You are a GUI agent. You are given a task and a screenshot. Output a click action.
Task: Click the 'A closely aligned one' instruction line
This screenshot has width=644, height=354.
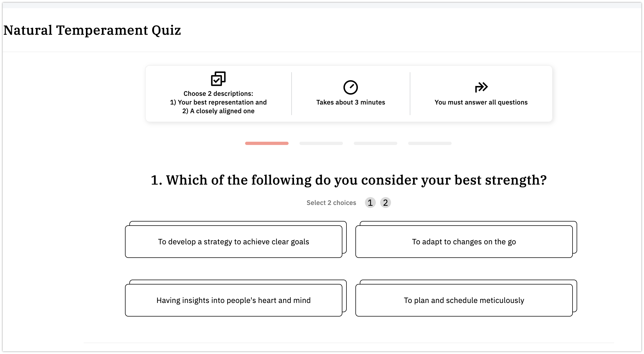point(218,111)
